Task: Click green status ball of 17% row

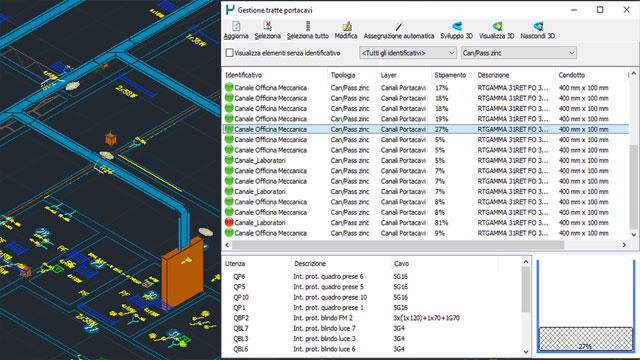Action: click(229, 87)
